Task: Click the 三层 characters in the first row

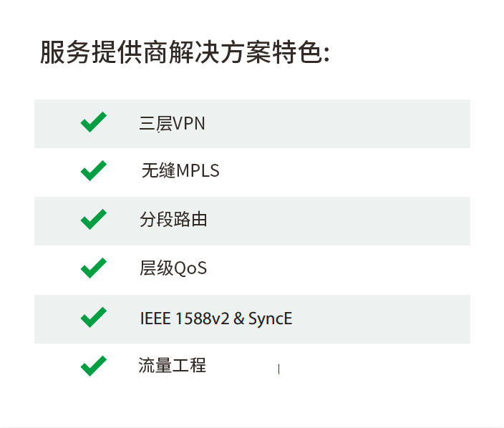Action: click(x=155, y=123)
